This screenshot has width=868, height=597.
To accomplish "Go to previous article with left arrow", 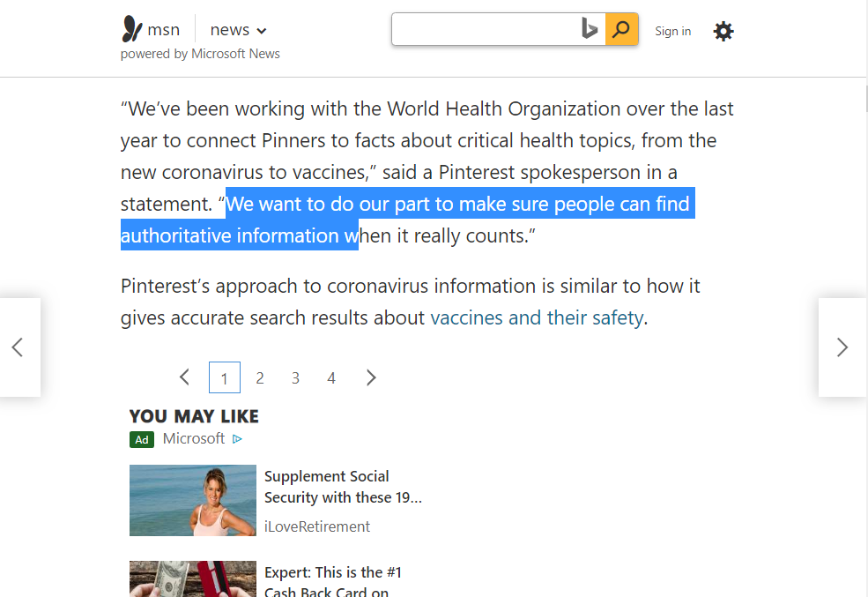I will click(x=19, y=347).
